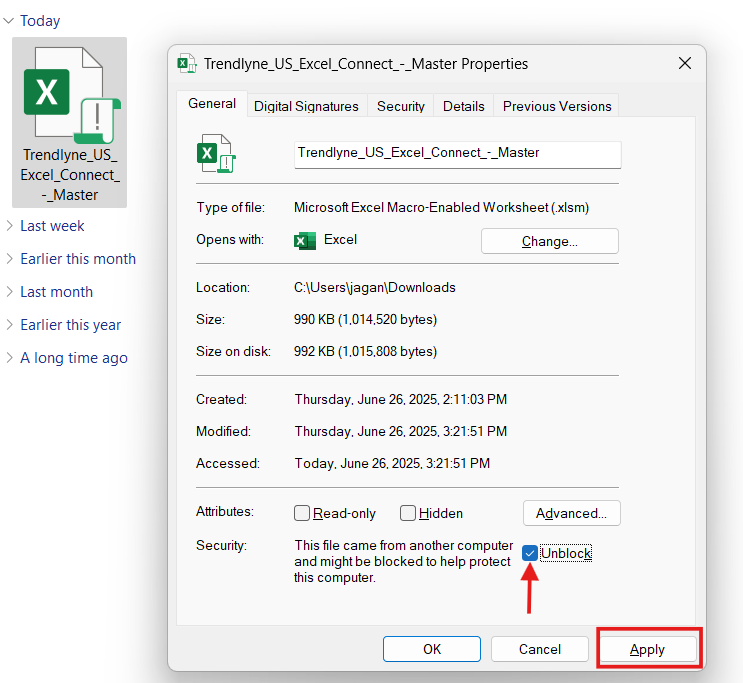743x683 pixels.
Task: Uncheck the Unblock checkbox
Action: point(529,553)
